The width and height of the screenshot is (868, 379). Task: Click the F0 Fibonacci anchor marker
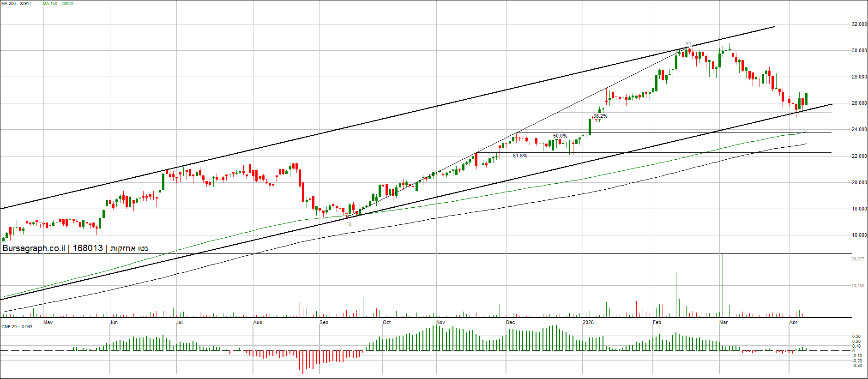pyautogui.click(x=349, y=224)
